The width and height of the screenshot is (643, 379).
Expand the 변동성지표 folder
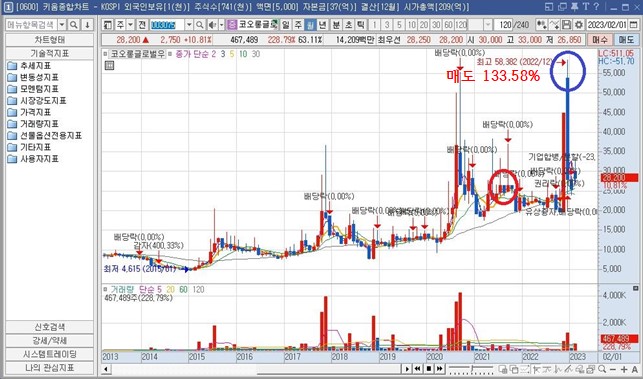(x=33, y=77)
